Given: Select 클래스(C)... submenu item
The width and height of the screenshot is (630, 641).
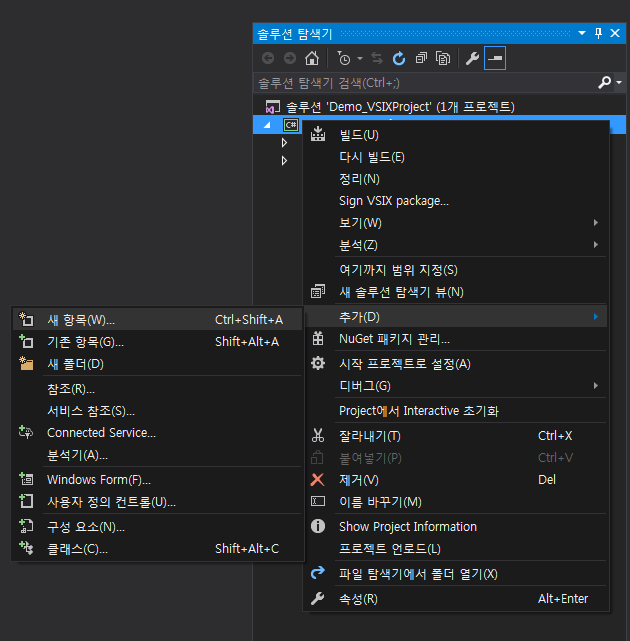Looking at the screenshot, I should coord(158,549).
